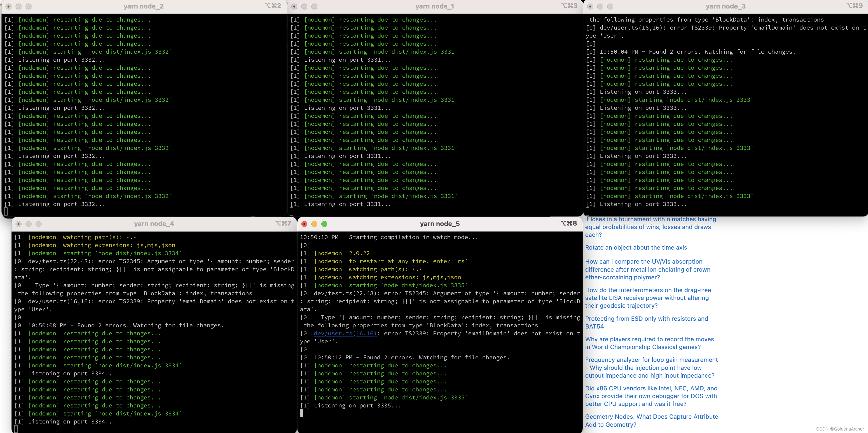
Task: Click the cursor prompt in yarn node_5 terminal
Action: click(x=302, y=413)
